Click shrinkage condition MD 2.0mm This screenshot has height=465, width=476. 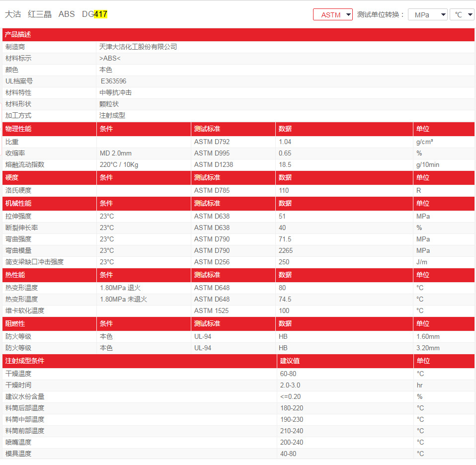116,154
